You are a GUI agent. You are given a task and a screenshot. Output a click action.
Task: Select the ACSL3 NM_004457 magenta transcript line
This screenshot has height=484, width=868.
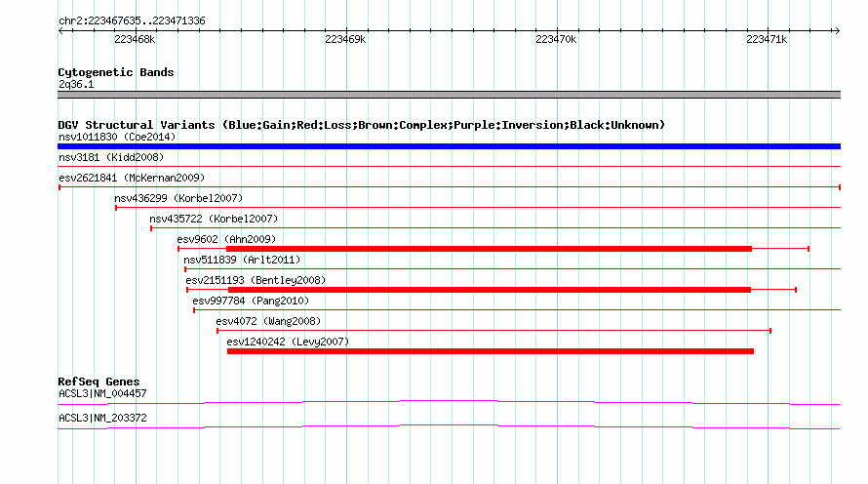point(449,403)
